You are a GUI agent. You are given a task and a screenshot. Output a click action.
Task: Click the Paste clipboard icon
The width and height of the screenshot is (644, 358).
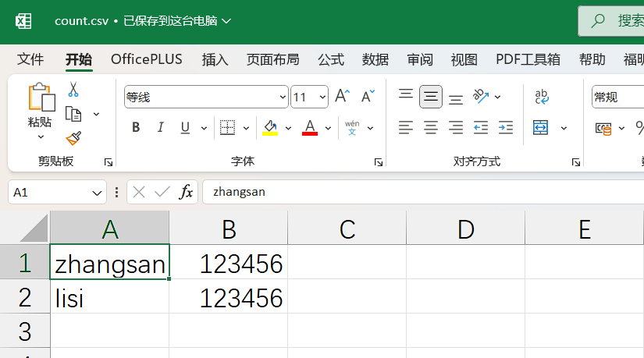click(41, 97)
